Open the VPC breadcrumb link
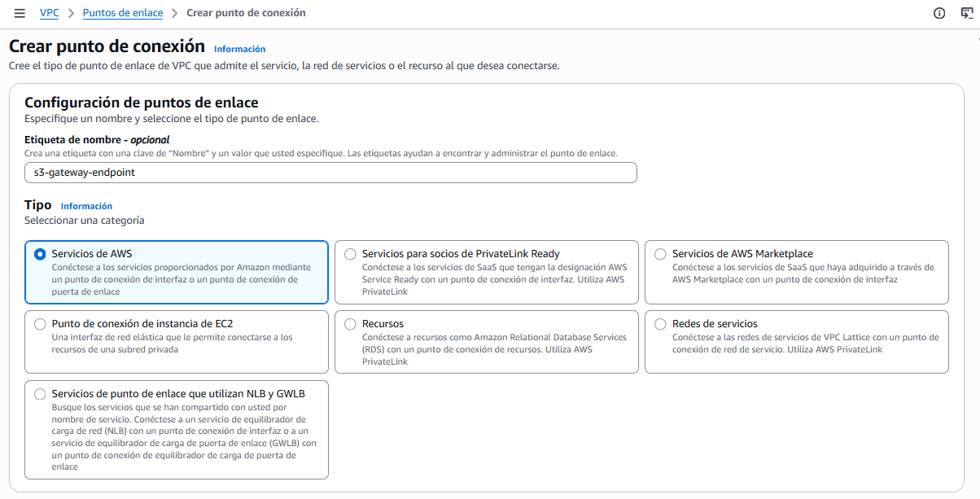 pyautogui.click(x=49, y=12)
